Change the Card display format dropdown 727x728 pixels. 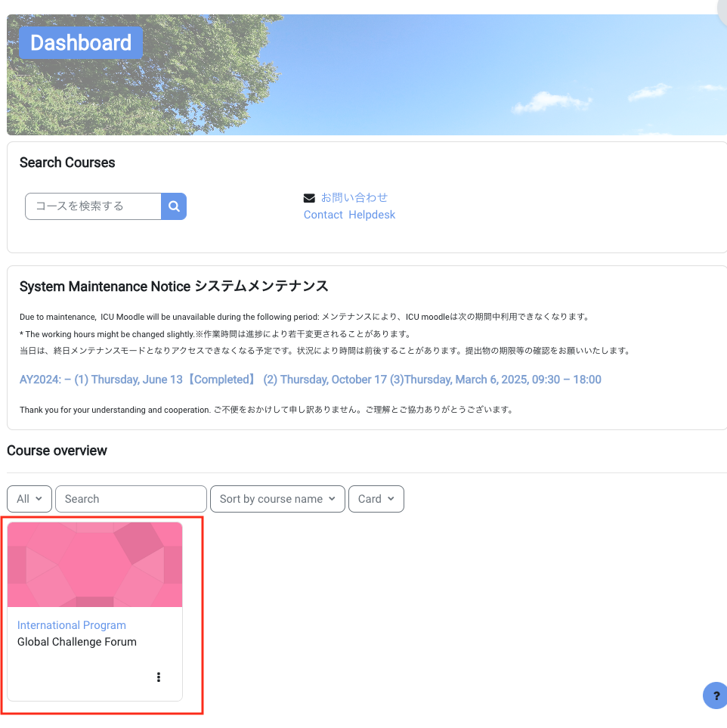(x=376, y=498)
